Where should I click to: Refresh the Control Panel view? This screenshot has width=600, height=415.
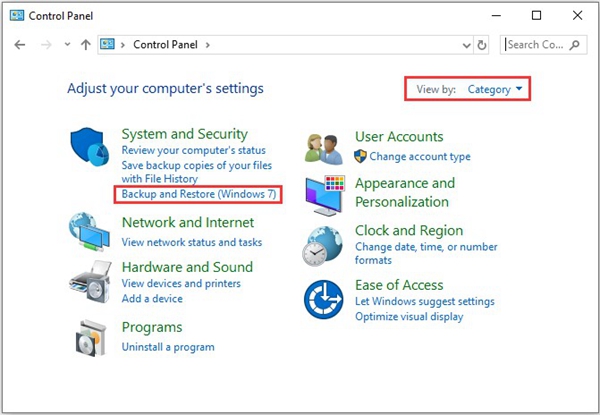(482, 45)
